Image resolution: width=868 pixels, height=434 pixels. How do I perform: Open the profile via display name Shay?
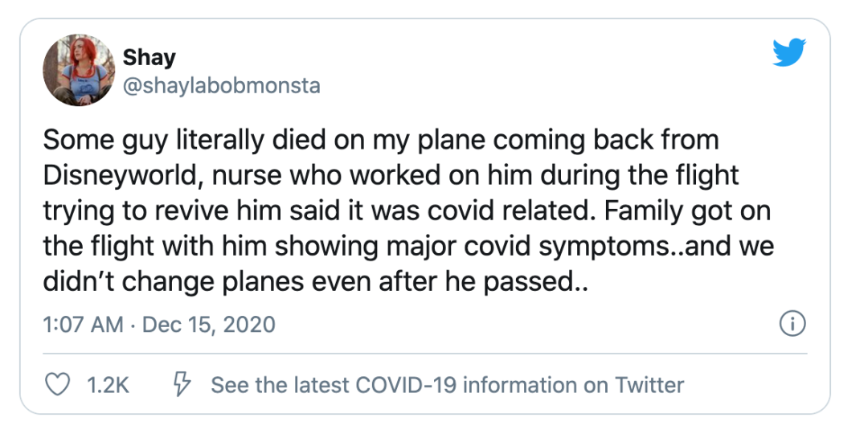149,58
